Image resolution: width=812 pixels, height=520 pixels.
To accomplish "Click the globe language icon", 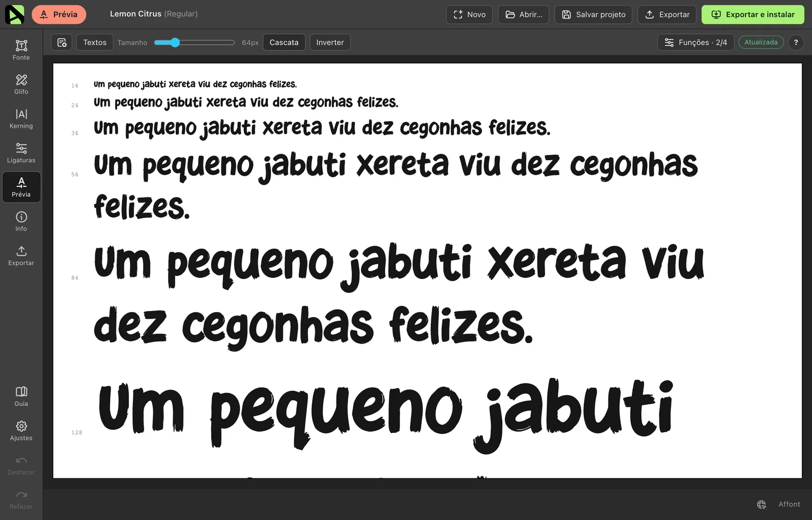I will (x=761, y=504).
